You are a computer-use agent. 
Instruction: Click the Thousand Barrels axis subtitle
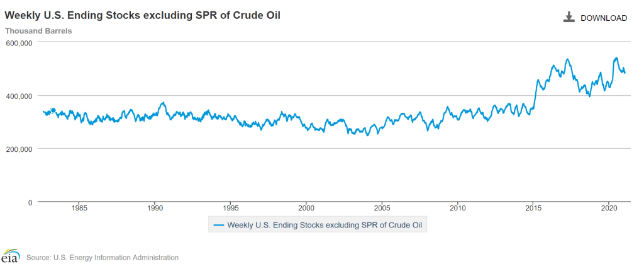tap(38, 30)
